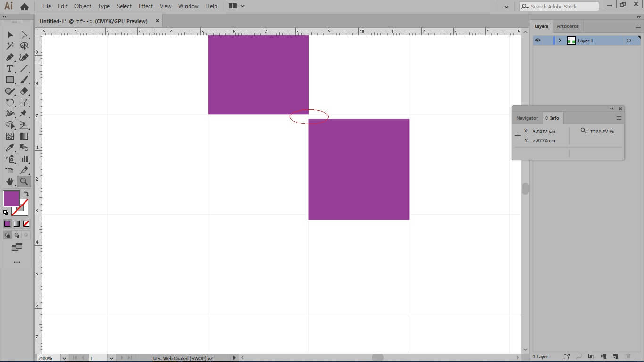Screen dimensions: 644x362
Task: Click the Home icon in top bar
Action: pyautogui.click(x=25, y=7)
